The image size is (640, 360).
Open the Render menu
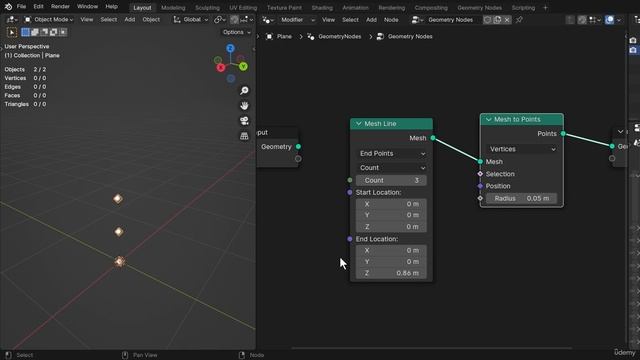60,7
